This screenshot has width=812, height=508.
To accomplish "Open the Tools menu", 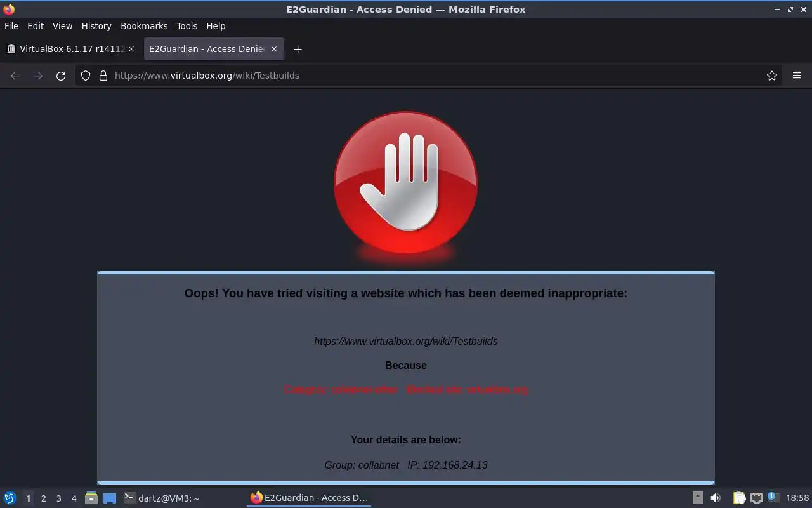I will tap(187, 26).
